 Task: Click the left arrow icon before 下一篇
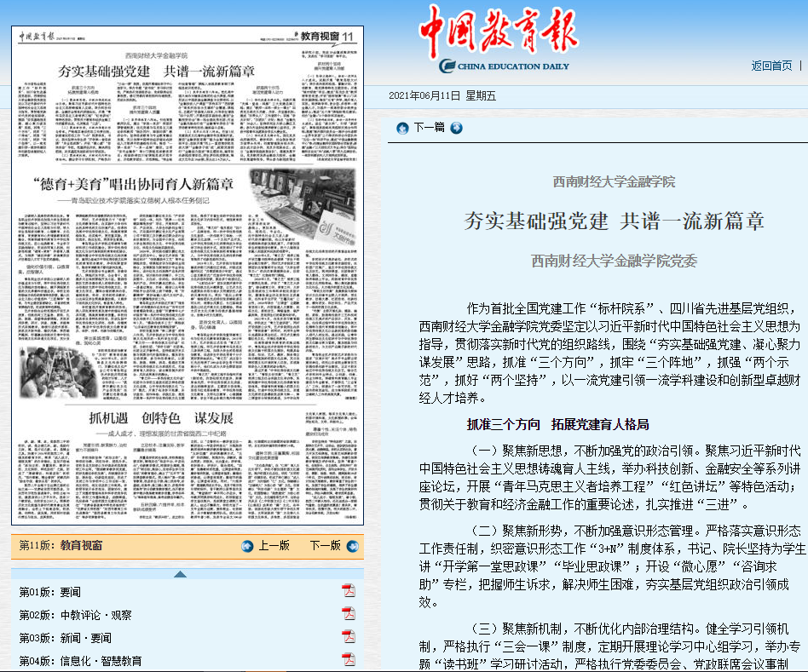402,128
